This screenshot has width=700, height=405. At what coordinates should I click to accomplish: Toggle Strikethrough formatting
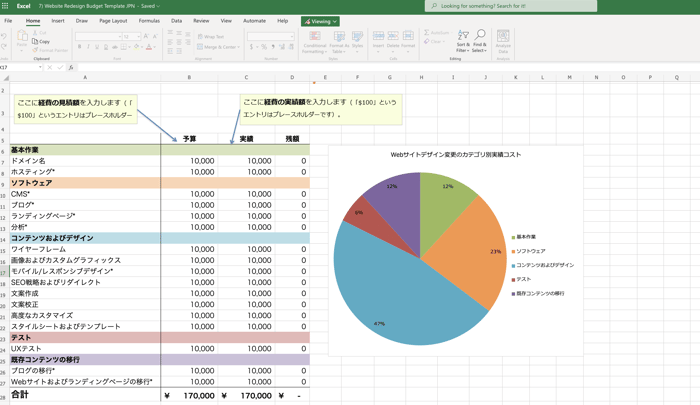pyautogui.click(x=115, y=46)
